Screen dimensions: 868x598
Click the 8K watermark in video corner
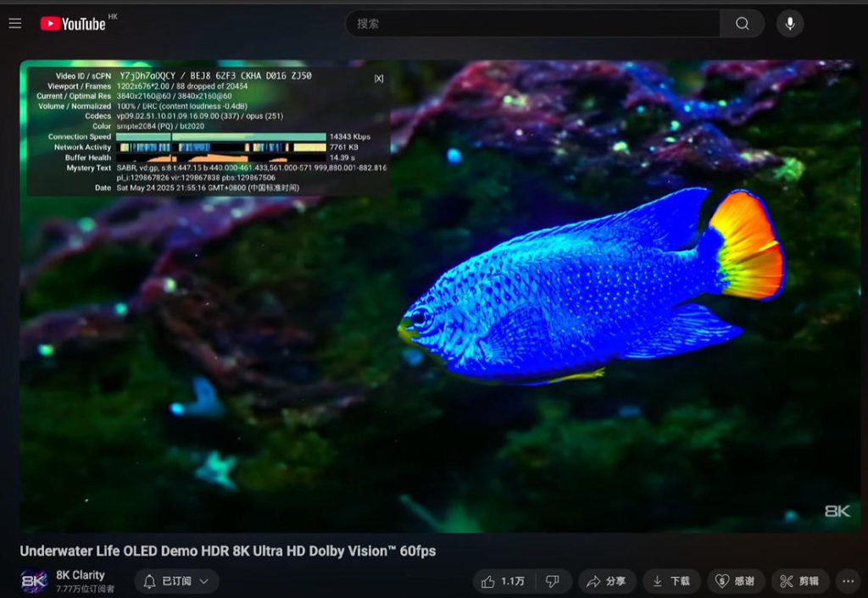pos(837,511)
